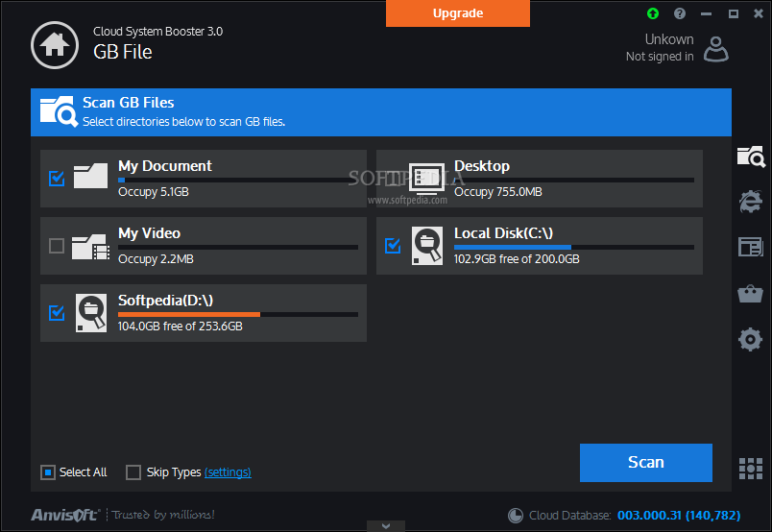
Task: Click the Local Disk(C:\) usage bar
Action: [x=574, y=248]
